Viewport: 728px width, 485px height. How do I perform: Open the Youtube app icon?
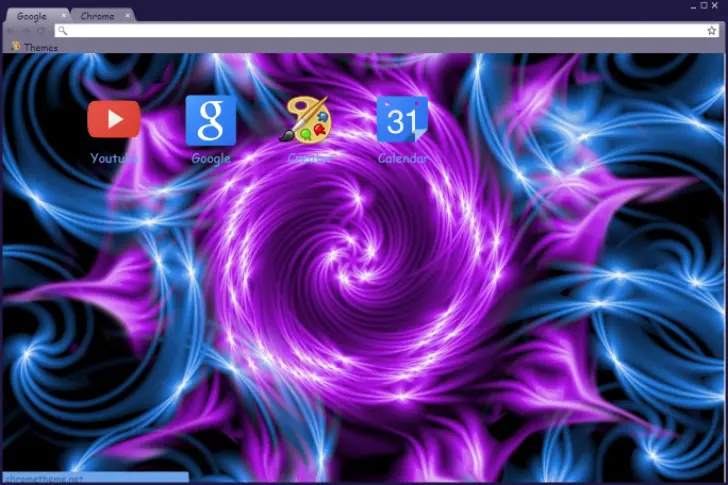(x=114, y=120)
